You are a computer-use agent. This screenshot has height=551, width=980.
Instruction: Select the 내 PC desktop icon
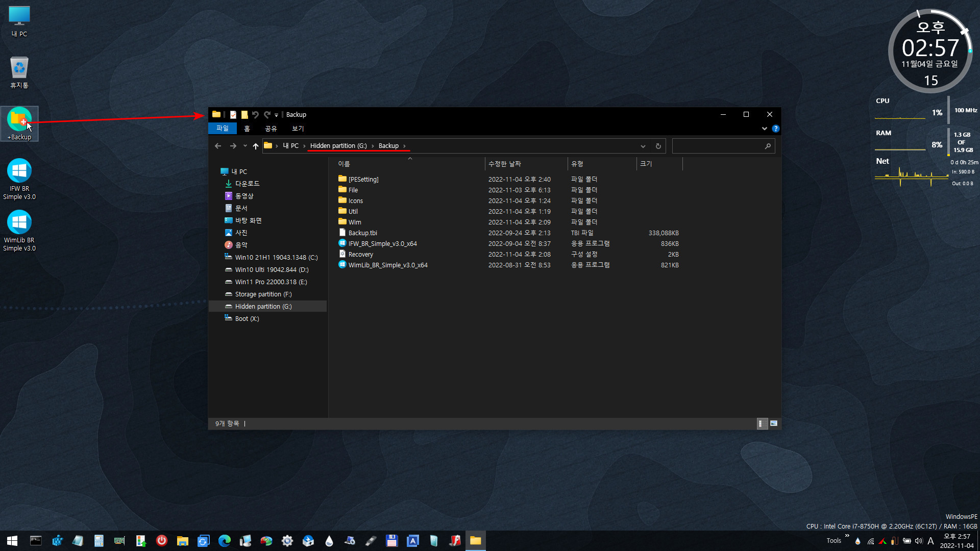point(19,21)
